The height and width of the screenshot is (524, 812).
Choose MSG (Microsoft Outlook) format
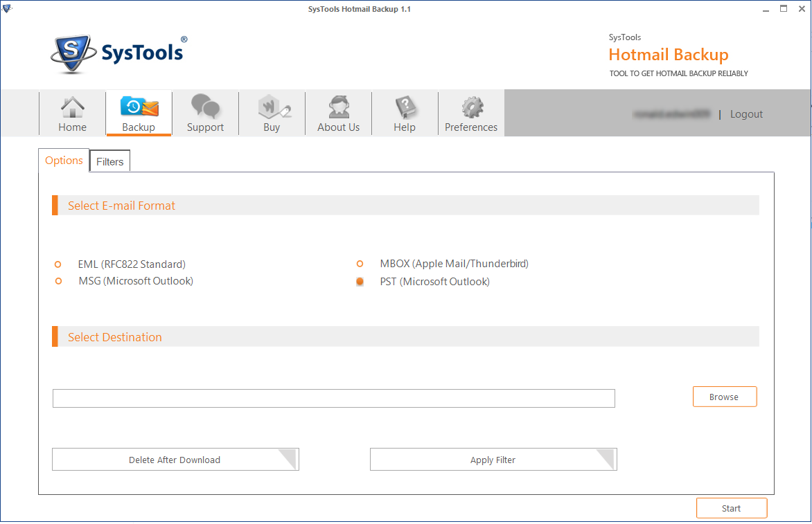coord(58,281)
